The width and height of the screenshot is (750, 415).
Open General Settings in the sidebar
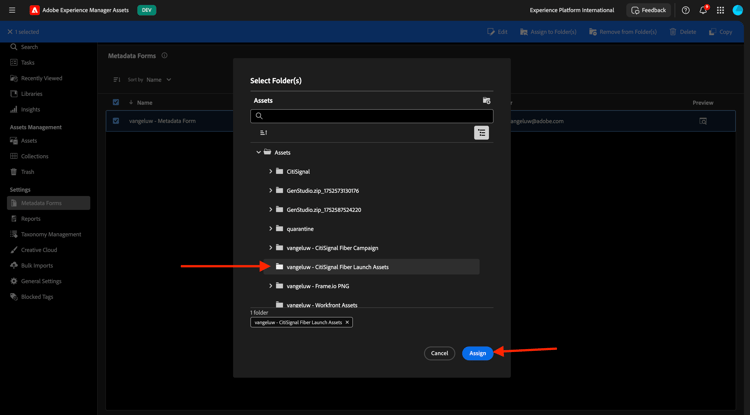[x=36, y=281]
